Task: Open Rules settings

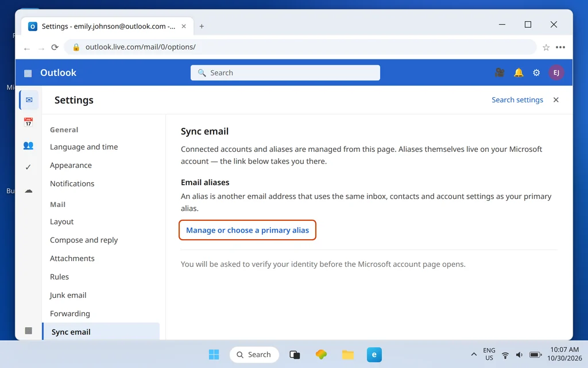Action: click(x=59, y=277)
